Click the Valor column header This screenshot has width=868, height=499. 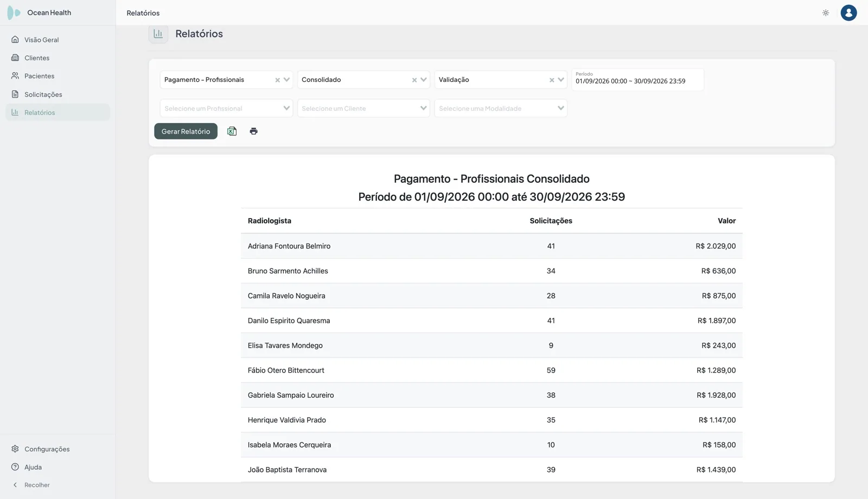[x=726, y=221]
